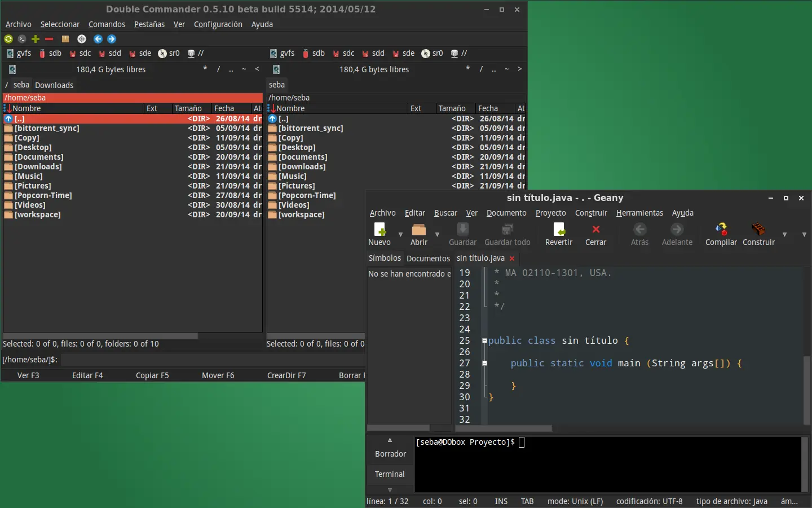Click the white target icon in Double Commander toolbar
The image size is (812, 508).
point(82,39)
